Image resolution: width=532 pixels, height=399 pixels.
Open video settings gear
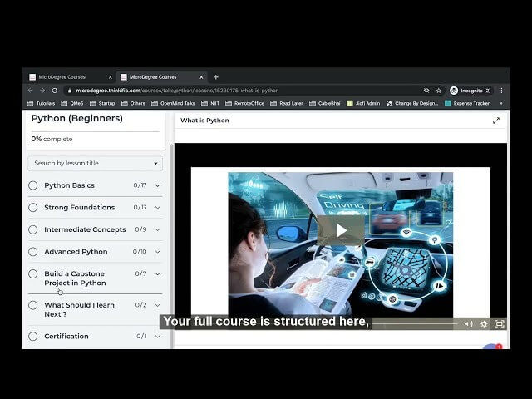484,323
